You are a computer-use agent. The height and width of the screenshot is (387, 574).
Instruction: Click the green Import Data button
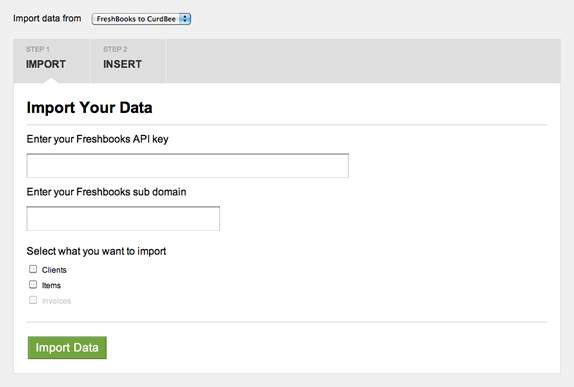pos(67,347)
